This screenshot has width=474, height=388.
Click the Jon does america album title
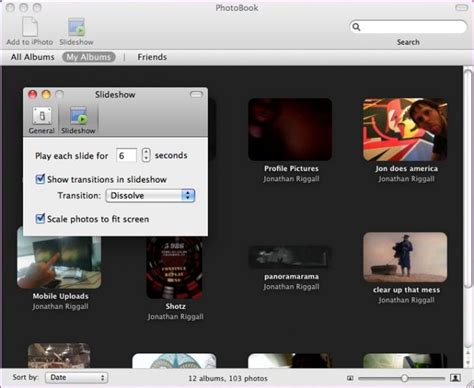406,169
